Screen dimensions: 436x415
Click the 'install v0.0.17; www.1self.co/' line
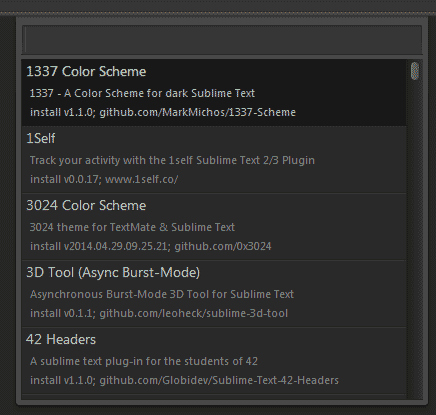(x=104, y=179)
